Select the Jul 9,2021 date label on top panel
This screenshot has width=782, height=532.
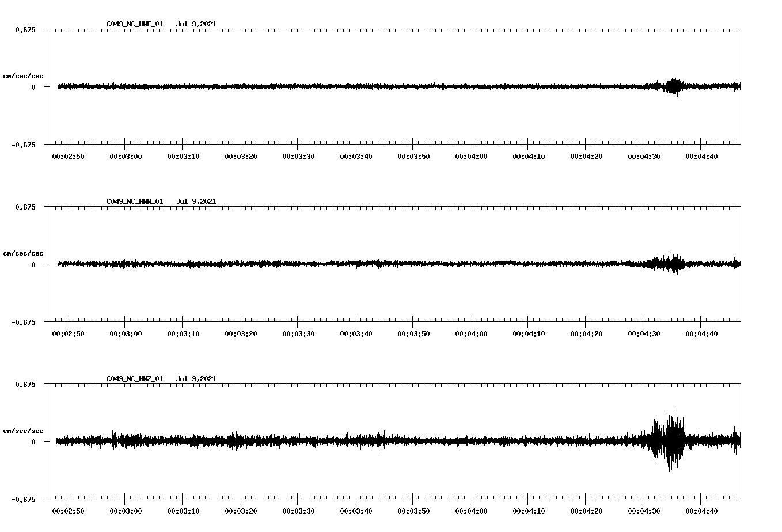(x=196, y=24)
